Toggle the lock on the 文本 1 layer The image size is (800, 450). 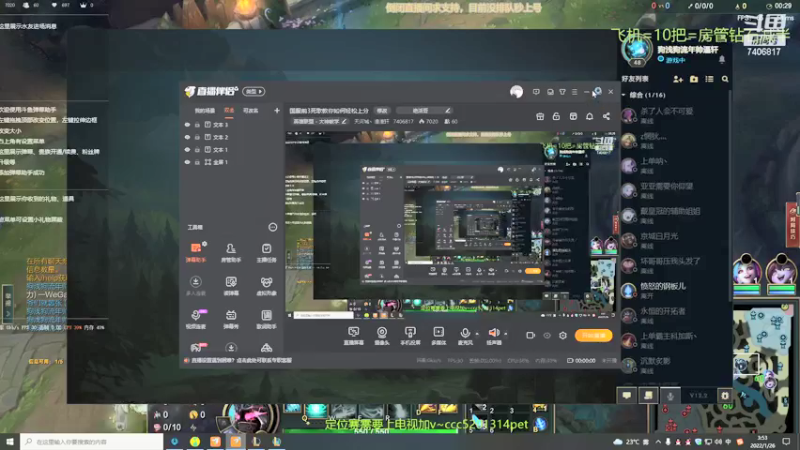click(197, 149)
